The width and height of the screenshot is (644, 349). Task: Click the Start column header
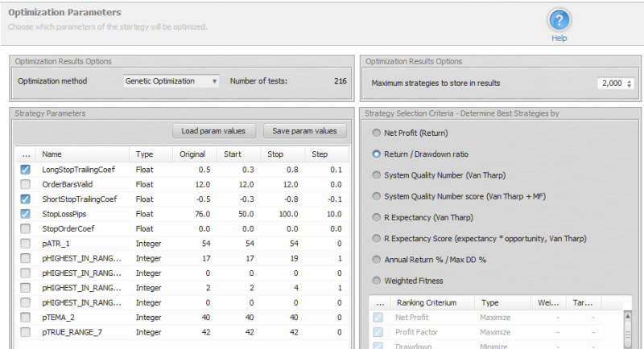click(238, 154)
